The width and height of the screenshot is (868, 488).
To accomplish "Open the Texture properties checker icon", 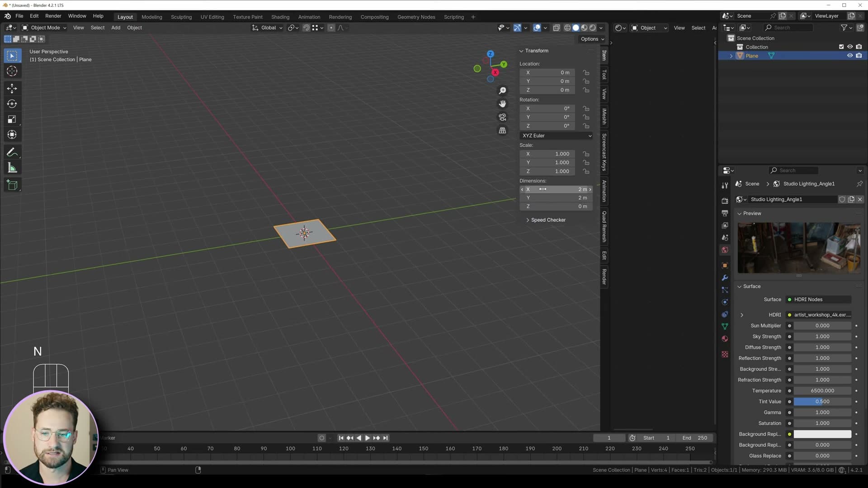I will click(725, 354).
